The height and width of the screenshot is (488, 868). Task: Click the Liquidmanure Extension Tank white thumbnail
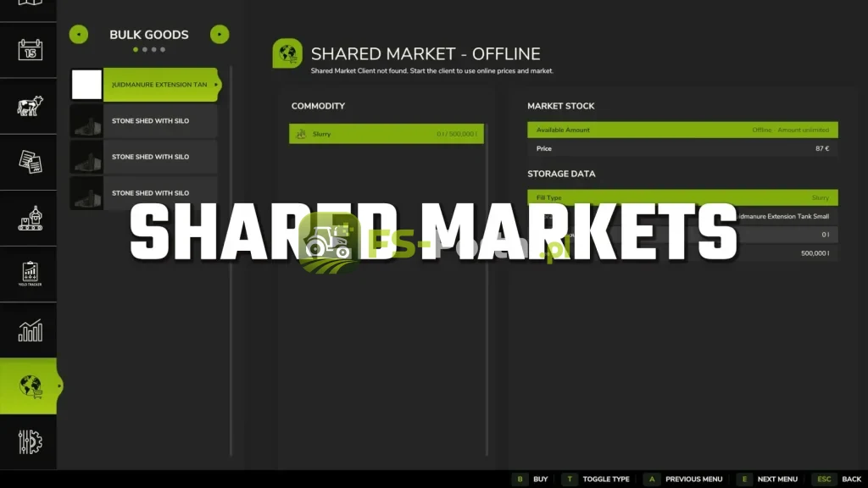point(87,85)
